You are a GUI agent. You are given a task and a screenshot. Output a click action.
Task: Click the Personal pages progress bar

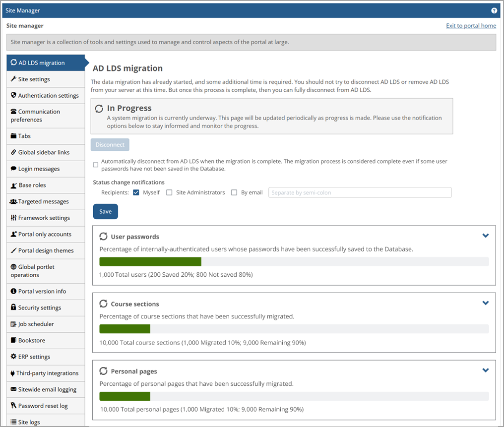tap(294, 396)
